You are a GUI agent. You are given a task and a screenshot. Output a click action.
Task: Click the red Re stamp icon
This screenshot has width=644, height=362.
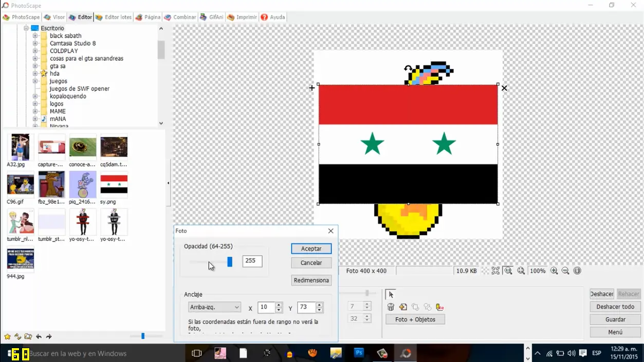[439, 307]
